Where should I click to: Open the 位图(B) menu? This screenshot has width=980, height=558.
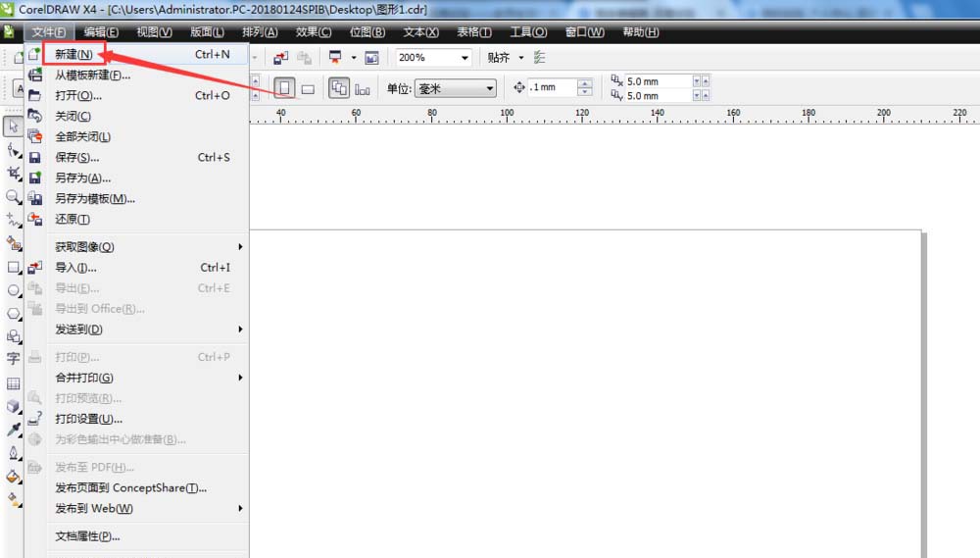(x=367, y=32)
